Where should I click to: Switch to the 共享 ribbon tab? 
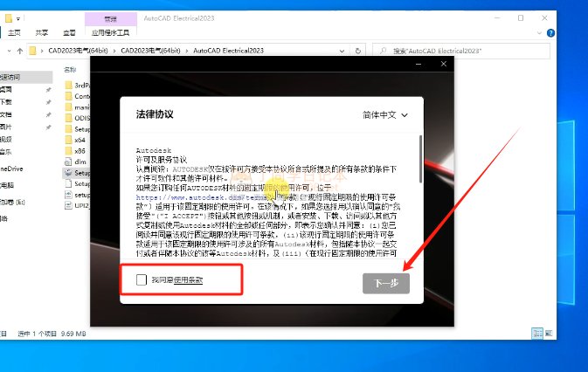(42, 33)
